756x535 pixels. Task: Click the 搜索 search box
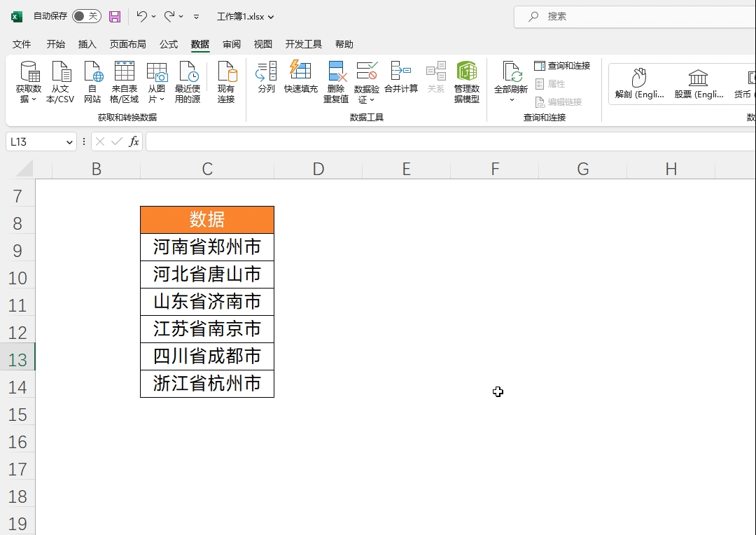[x=635, y=16]
